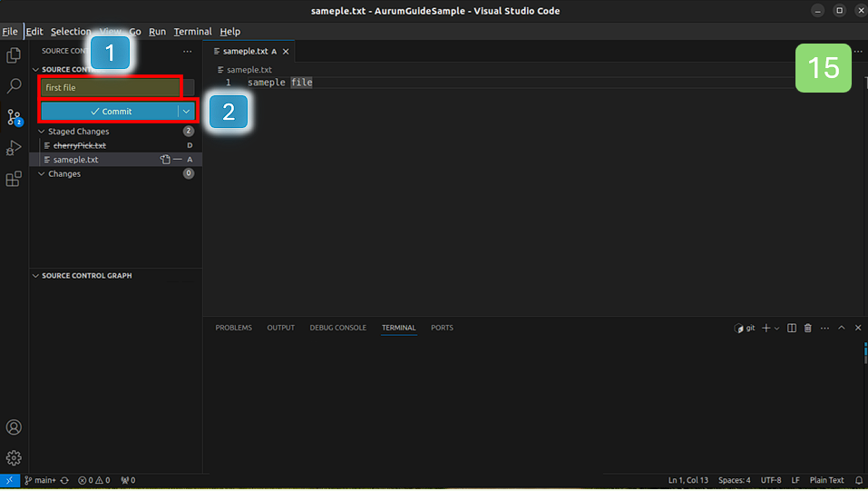Open the Accounts menu icon

click(14, 427)
